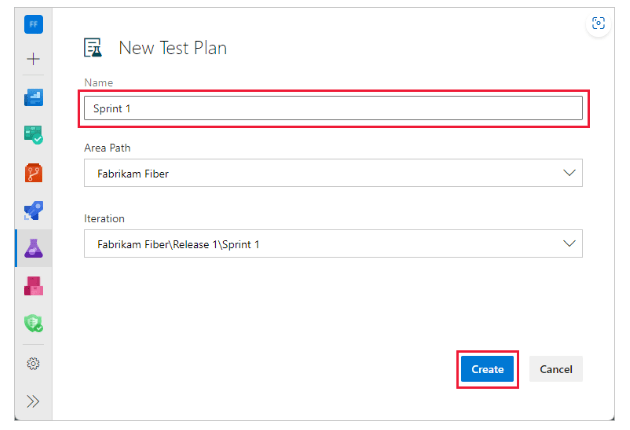Focus the Name field containing Sprint 1
The image size is (630, 430).
(333, 108)
